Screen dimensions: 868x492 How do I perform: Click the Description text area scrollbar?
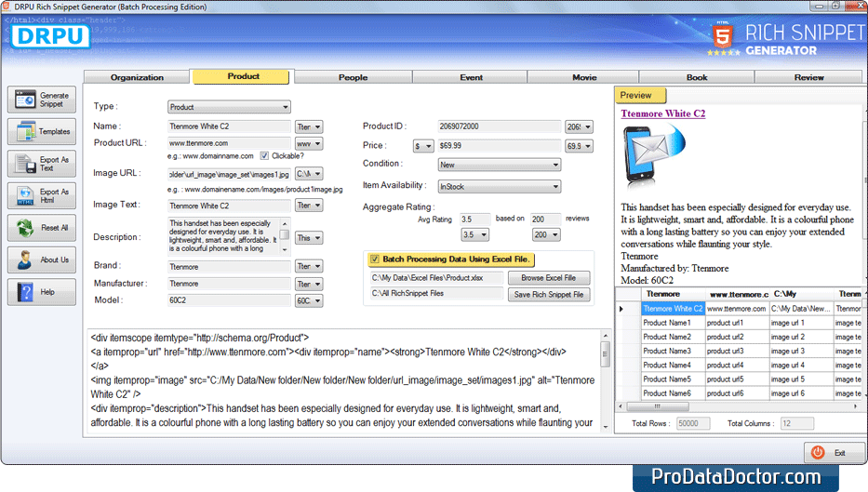pos(285,235)
